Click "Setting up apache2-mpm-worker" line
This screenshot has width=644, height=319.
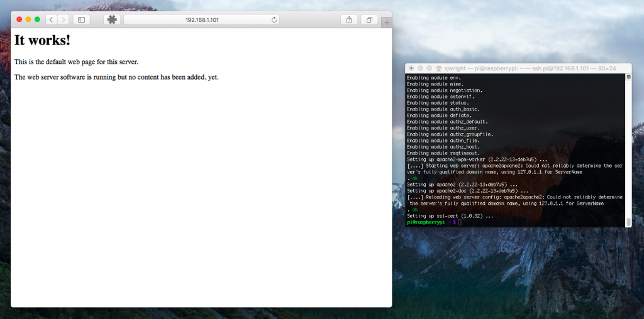coord(477,159)
